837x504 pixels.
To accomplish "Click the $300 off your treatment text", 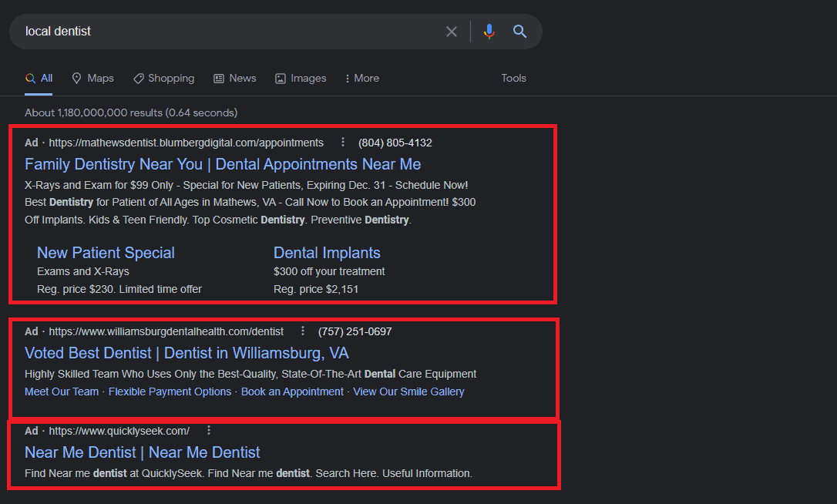I will (329, 271).
